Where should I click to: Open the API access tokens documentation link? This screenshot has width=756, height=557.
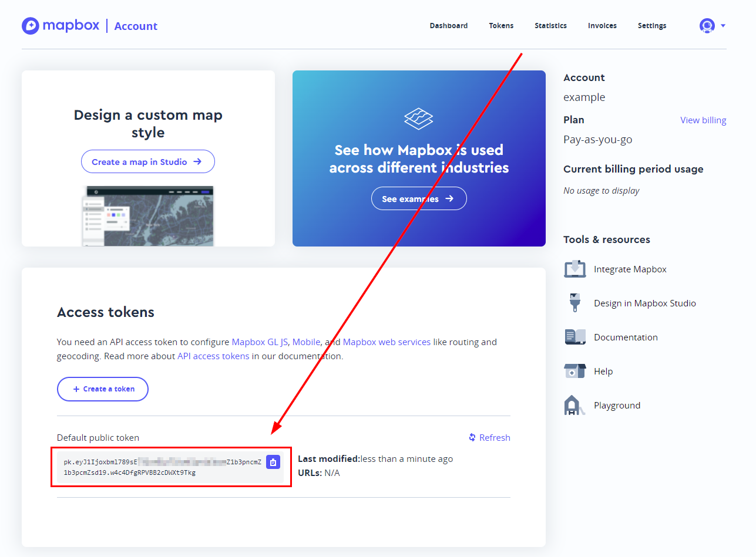click(213, 356)
